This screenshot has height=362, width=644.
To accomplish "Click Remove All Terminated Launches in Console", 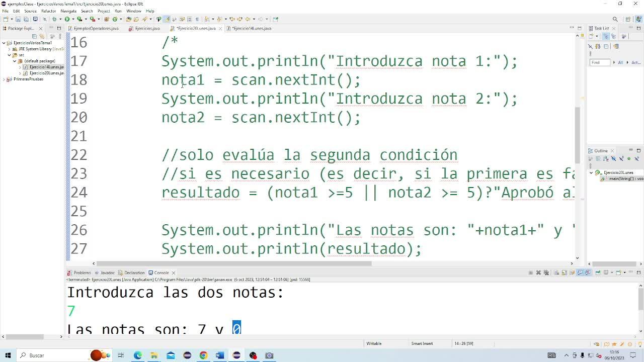I will (x=546, y=273).
